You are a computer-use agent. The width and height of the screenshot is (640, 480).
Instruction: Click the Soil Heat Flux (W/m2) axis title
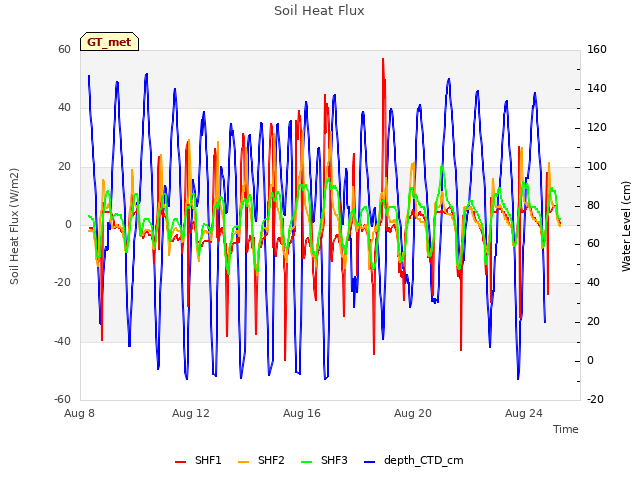[x=14, y=226]
